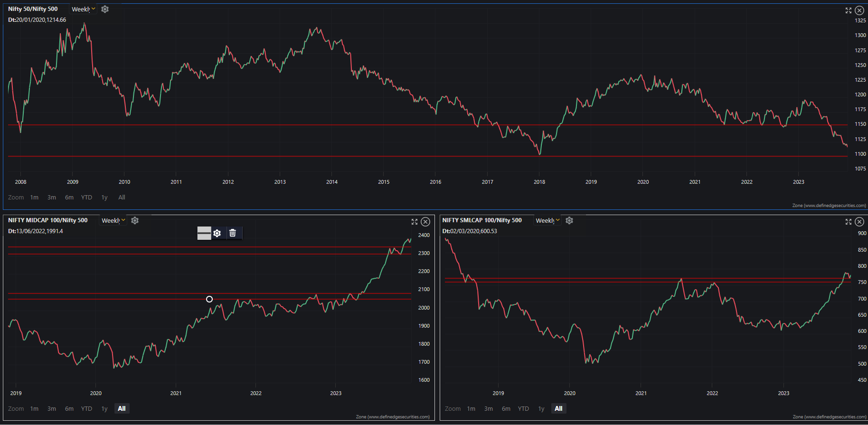Click 2022 label on SMLCAP time axis
The width and height of the screenshot is (868, 425).
tap(712, 393)
